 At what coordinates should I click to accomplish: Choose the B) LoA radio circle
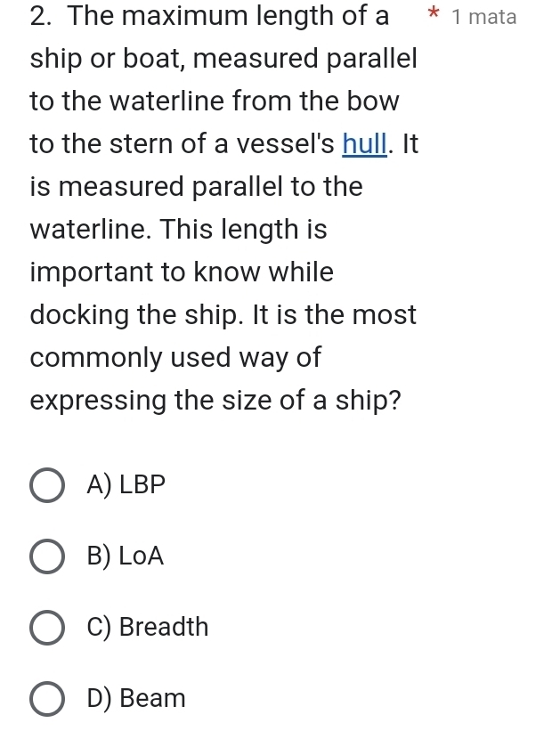tap(48, 556)
